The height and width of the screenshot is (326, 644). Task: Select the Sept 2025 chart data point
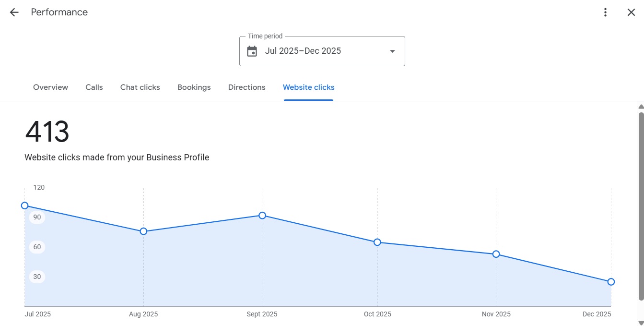(262, 216)
